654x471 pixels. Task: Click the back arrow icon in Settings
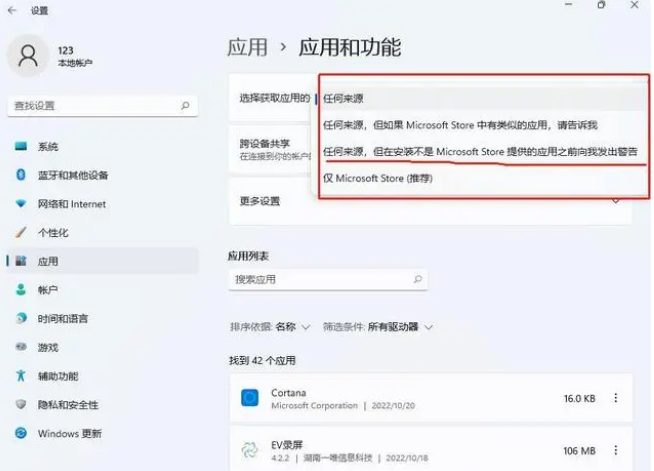(12, 10)
